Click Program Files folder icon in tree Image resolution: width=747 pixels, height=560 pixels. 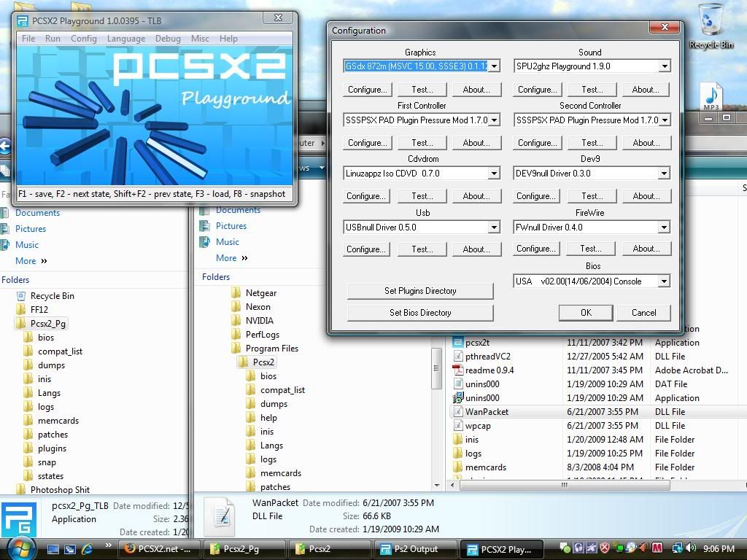(x=236, y=348)
